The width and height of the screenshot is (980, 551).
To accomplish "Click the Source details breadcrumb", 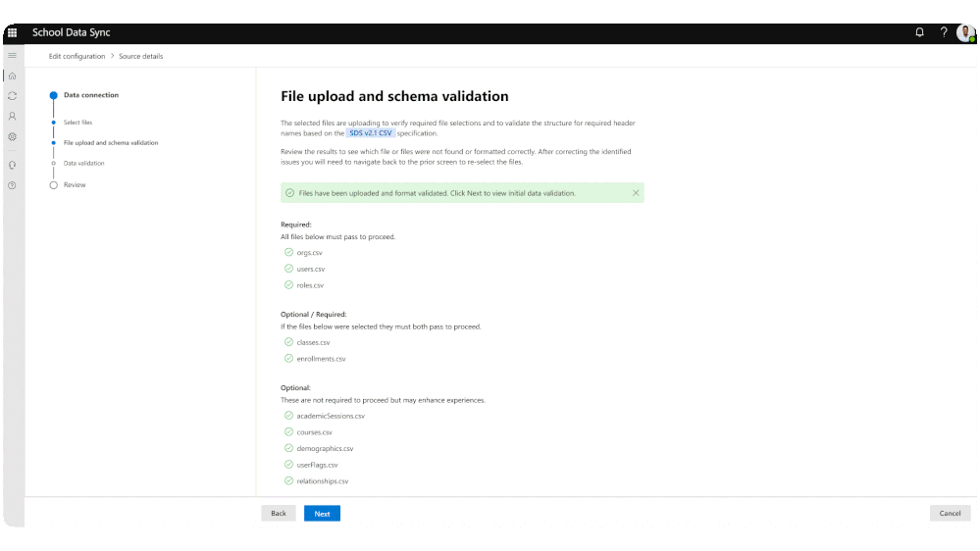I will pyautogui.click(x=140, y=56).
